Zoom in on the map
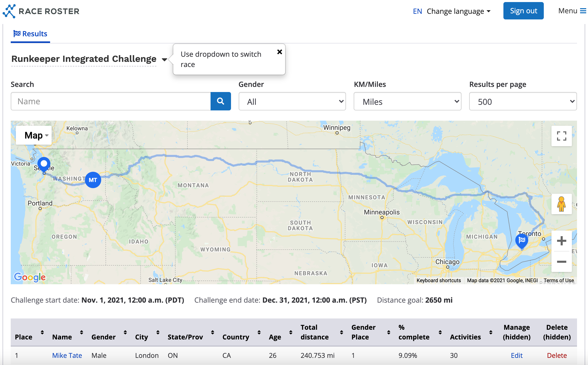588x365 pixels. [561, 241]
